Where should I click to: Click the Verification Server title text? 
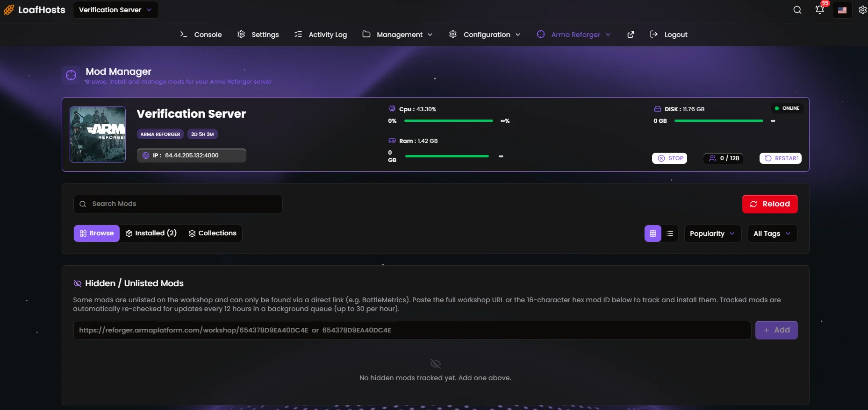(x=191, y=114)
